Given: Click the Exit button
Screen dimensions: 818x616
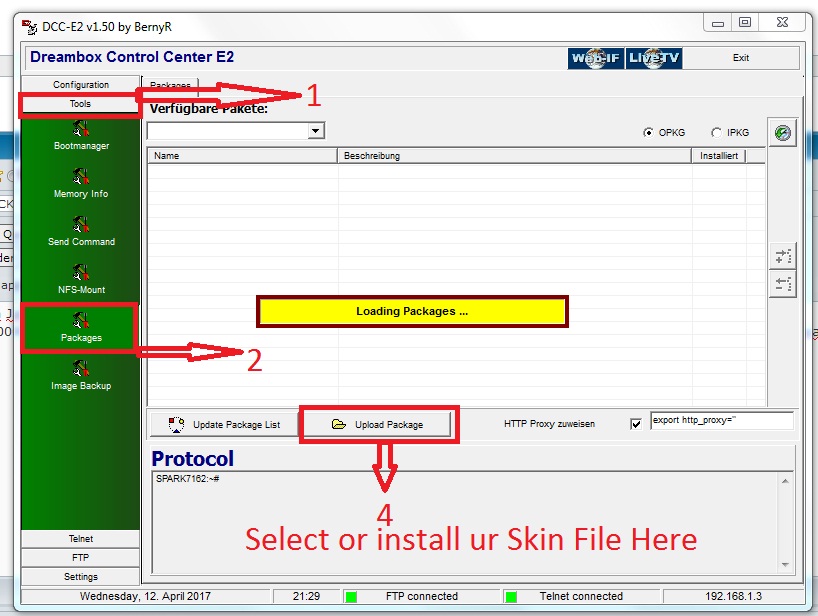Looking at the screenshot, I should click(740, 58).
